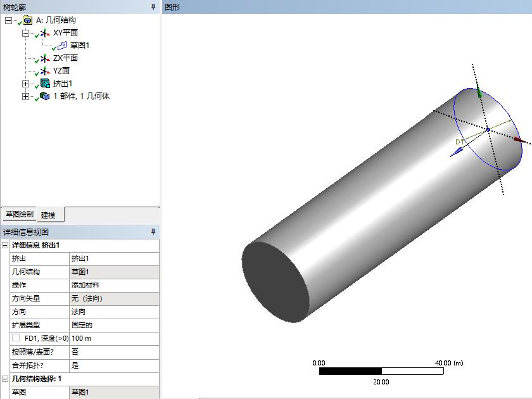The width and height of the screenshot is (532, 399).
Task: Select the 草图1 sketch icon in tree
Action: pyautogui.click(x=62, y=46)
